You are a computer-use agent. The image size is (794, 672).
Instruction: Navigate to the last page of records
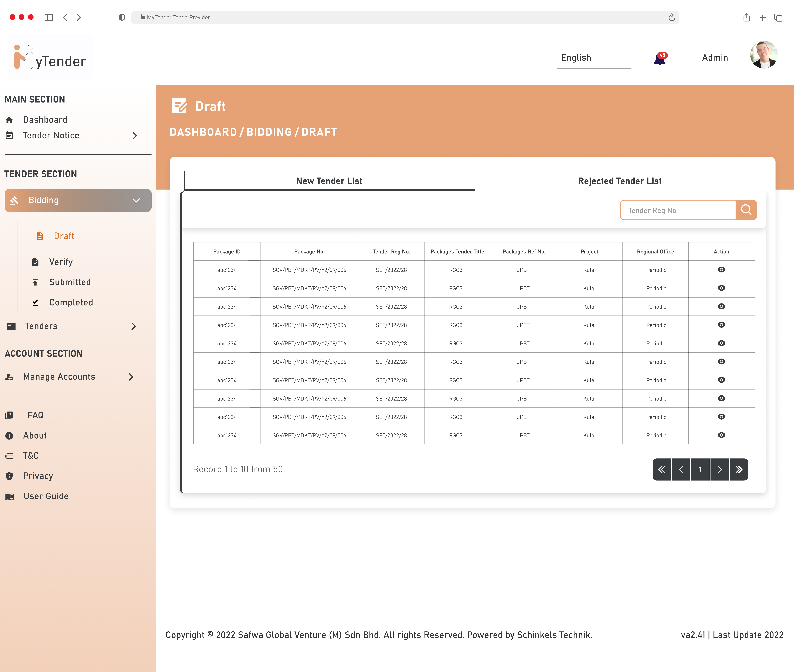(739, 469)
